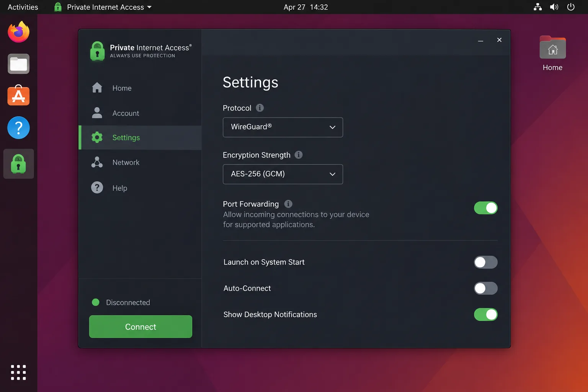Open Activities overview
Screen dimensions: 588x392
23,7
